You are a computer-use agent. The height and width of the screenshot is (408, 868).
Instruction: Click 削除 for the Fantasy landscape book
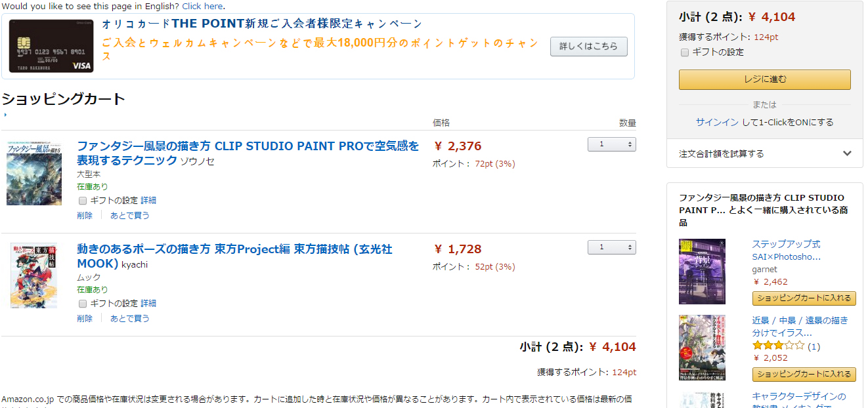tap(85, 215)
